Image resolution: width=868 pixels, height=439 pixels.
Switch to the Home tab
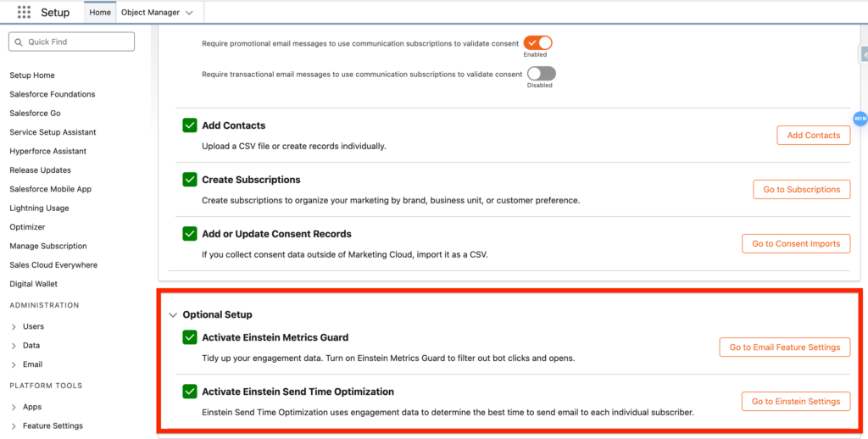tap(100, 13)
